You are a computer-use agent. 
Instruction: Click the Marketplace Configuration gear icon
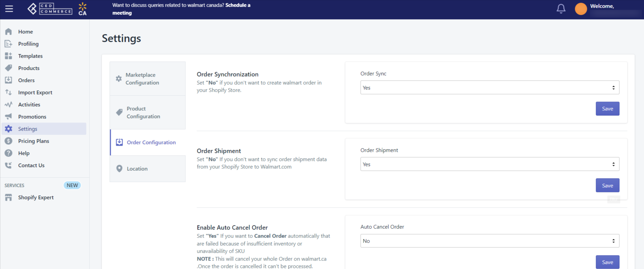119,79
